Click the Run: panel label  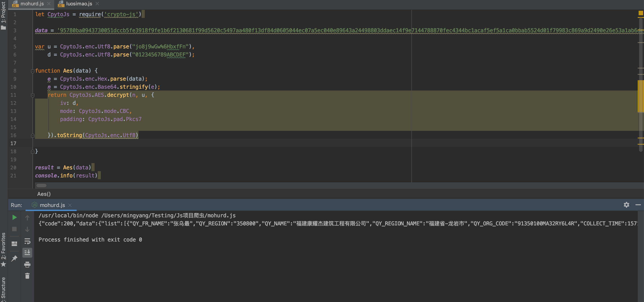[x=17, y=205]
